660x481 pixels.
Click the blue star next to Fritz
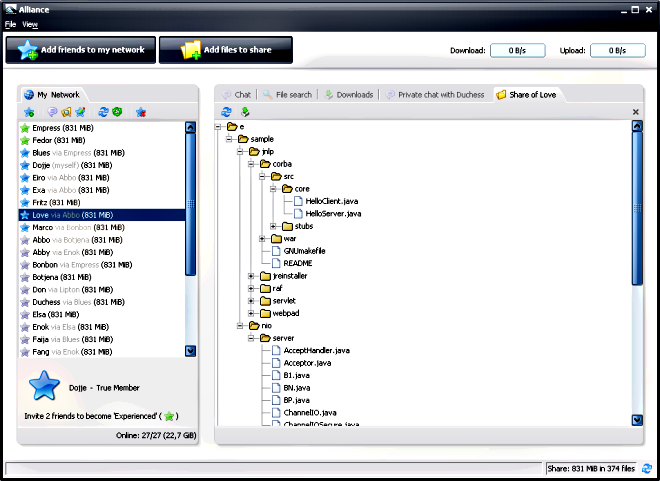point(25,202)
